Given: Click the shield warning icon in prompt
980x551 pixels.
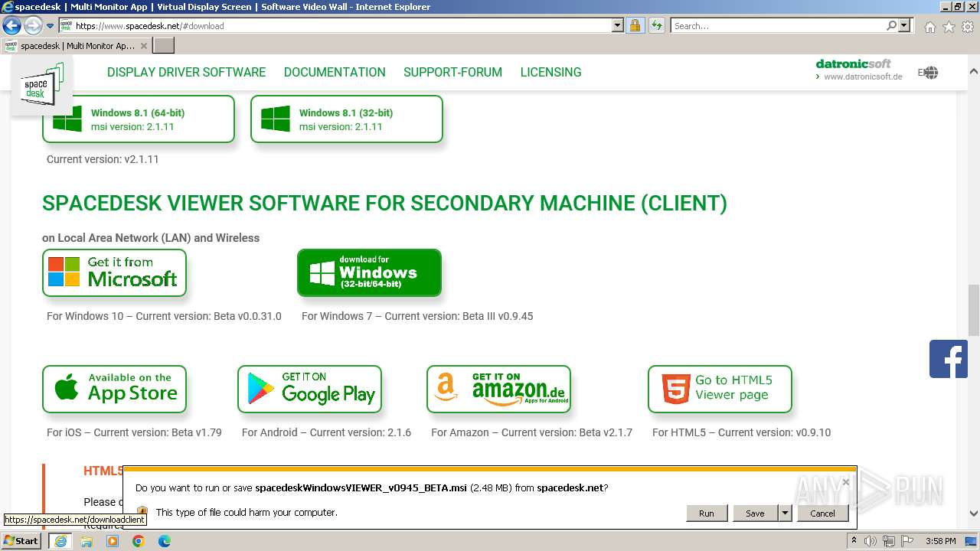Looking at the screenshot, I should 142,512.
